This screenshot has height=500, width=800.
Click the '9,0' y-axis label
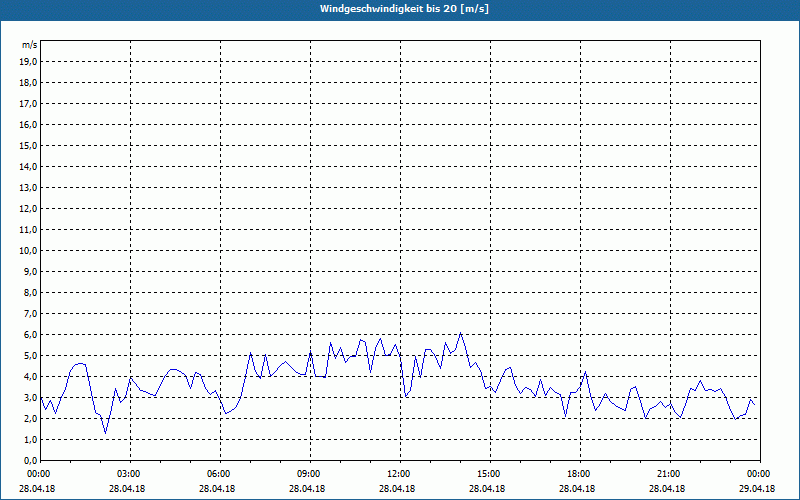[x=31, y=271]
